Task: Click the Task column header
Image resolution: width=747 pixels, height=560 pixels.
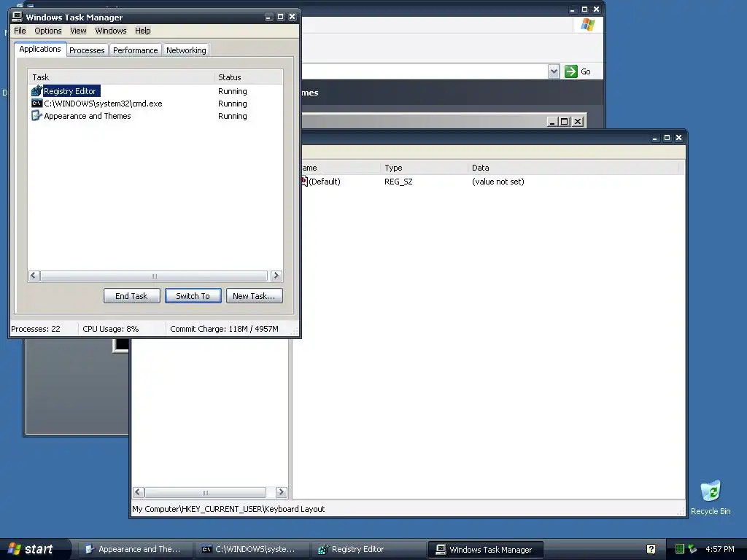Action: pyautogui.click(x=121, y=77)
